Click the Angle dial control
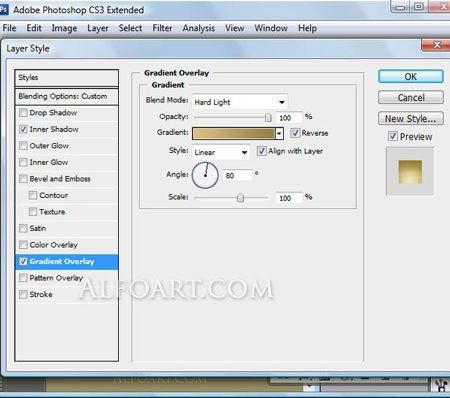Viewport: 450px width, 398px height. coord(205,175)
